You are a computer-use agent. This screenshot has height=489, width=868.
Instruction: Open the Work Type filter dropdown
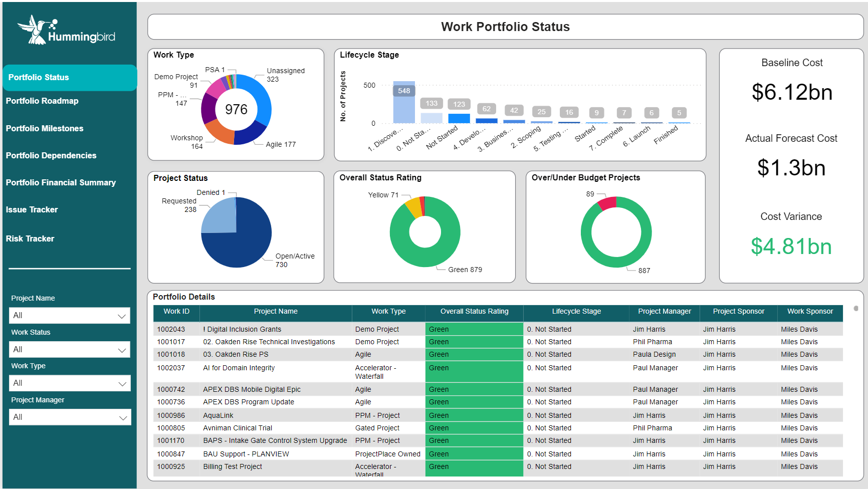[x=70, y=383]
